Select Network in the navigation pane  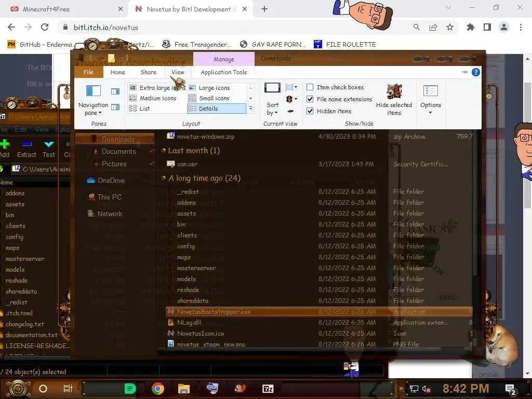tap(105, 214)
